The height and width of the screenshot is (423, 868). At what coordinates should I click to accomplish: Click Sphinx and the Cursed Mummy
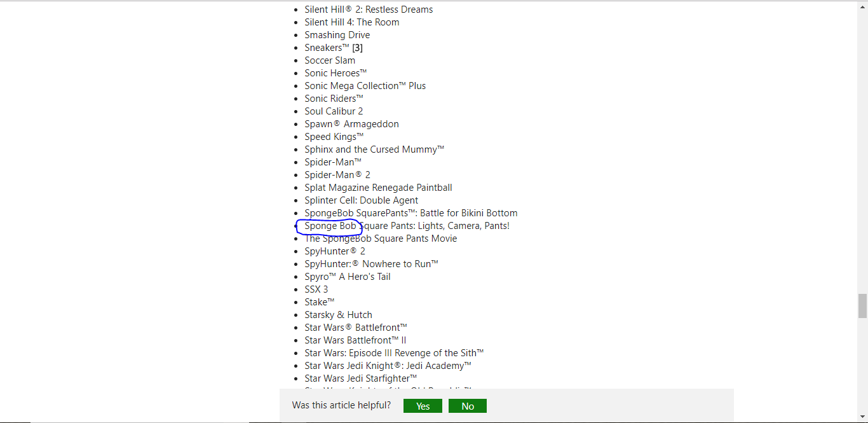[374, 149]
